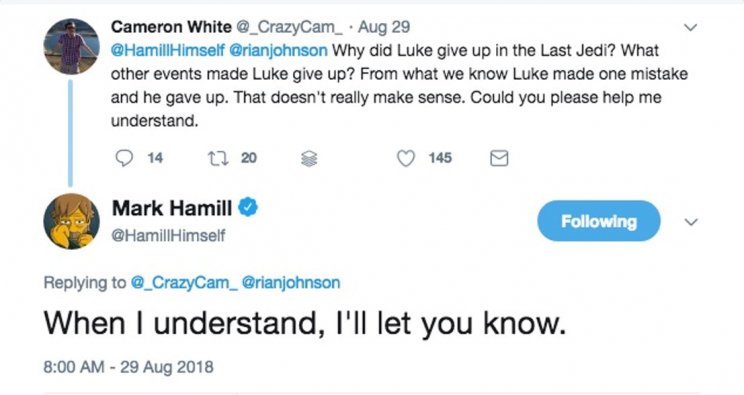The width and height of the screenshot is (744, 395).
Task: Open Cameron White's profile photo
Action: tap(72, 47)
